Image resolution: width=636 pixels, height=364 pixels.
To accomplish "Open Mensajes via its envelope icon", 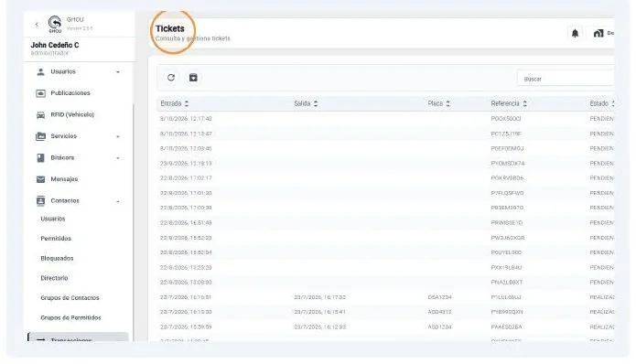I will 40,179.
